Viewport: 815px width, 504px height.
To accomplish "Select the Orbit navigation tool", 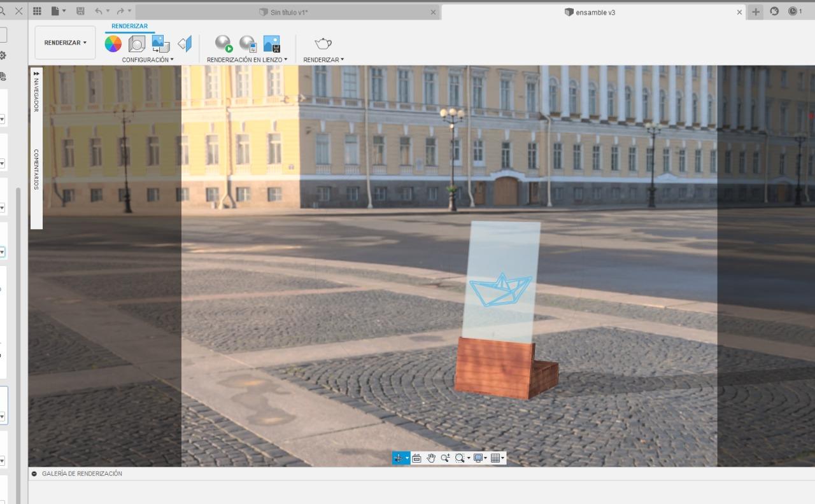I will coord(398,458).
